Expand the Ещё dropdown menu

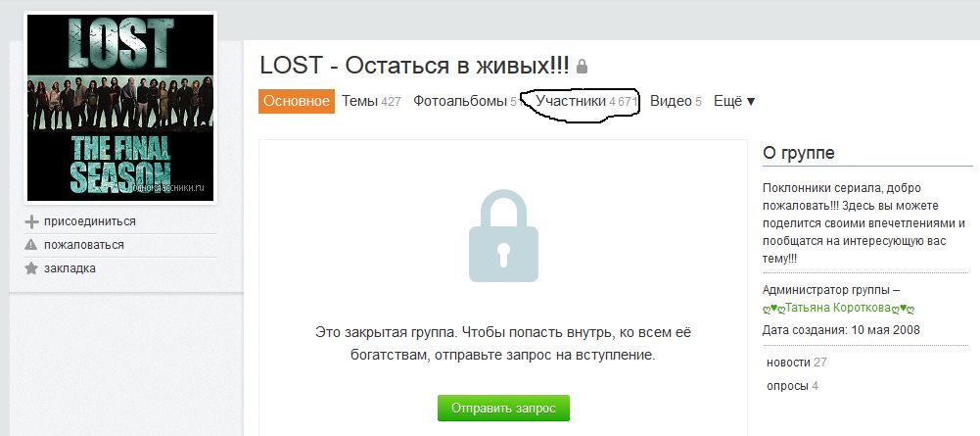pos(734,101)
